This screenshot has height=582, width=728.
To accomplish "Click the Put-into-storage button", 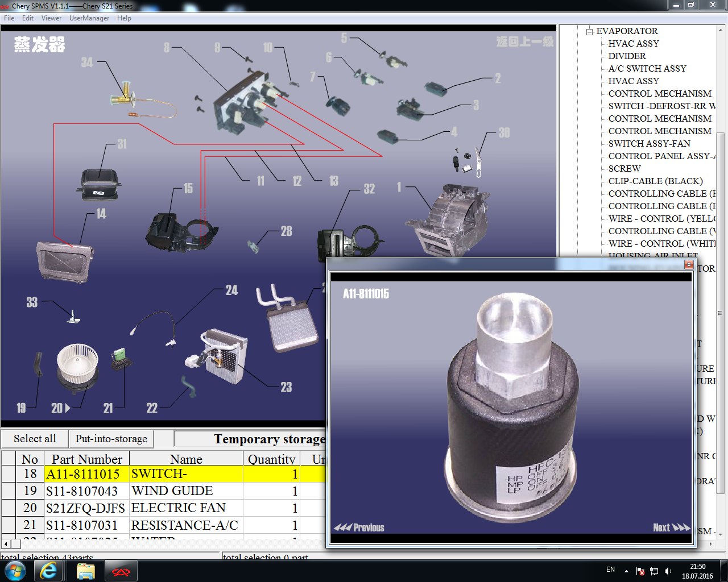I will [x=111, y=439].
